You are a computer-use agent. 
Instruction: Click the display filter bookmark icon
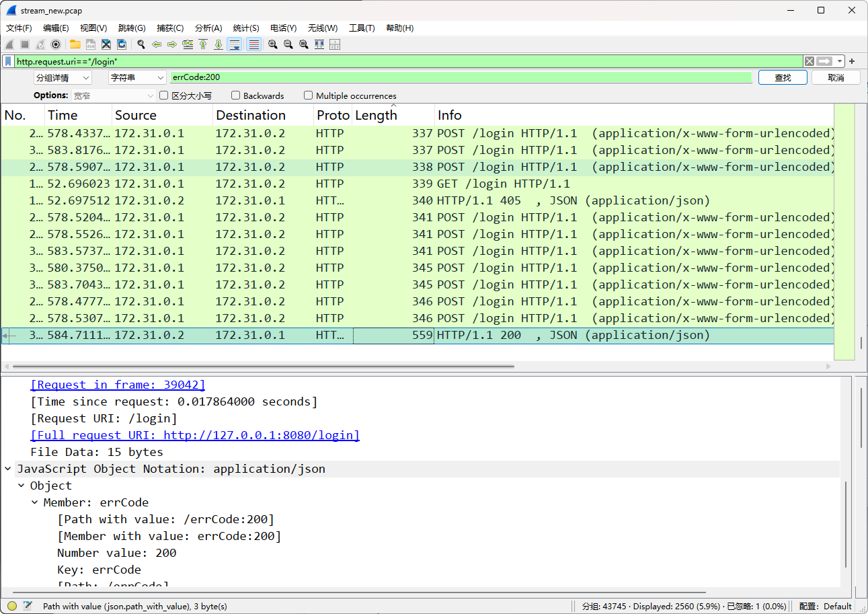[8, 61]
